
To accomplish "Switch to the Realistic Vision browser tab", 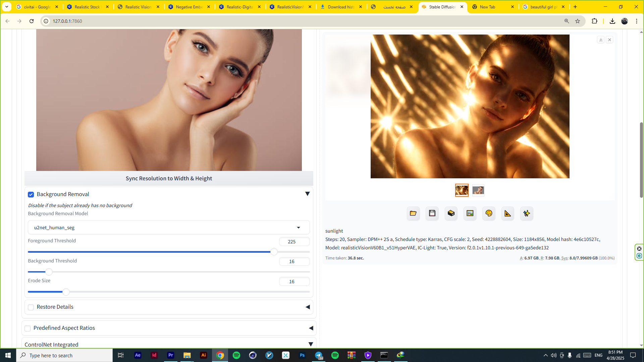I will click(x=138, y=7).
